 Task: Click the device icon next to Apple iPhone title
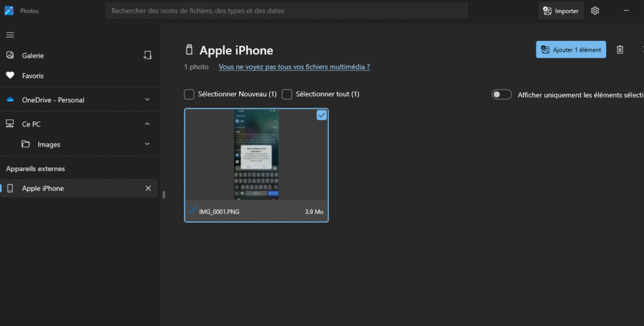(189, 50)
